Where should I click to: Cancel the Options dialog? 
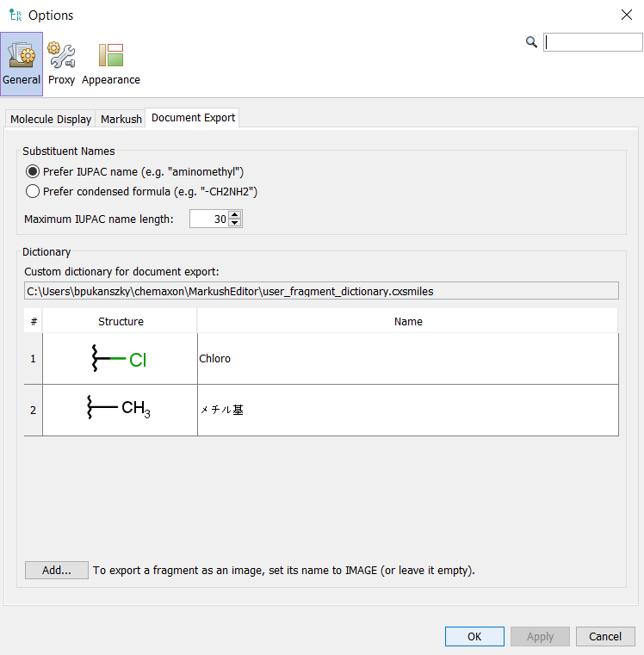pyautogui.click(x=605, y=636)
